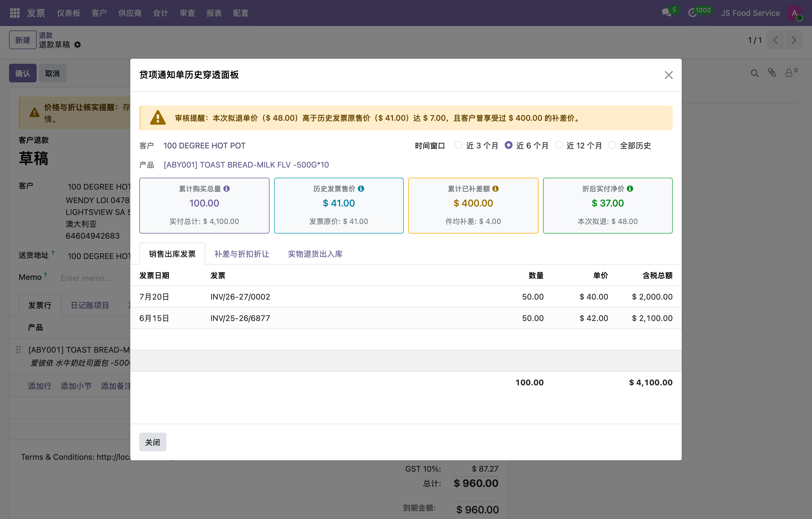
Task: Select 近 3 个月 time window
Action: [458, 145]
